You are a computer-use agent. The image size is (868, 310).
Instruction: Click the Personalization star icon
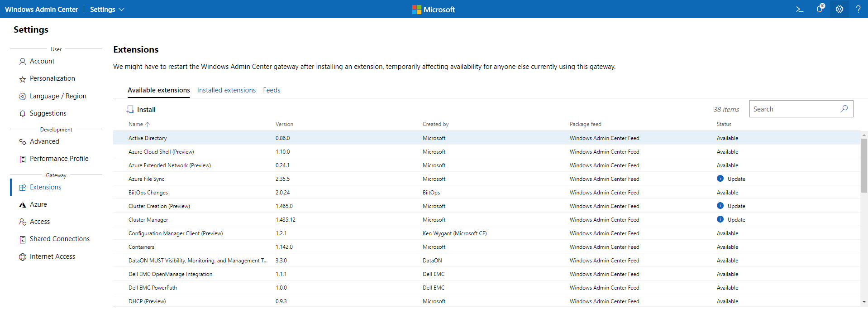[x=23, y=79]
